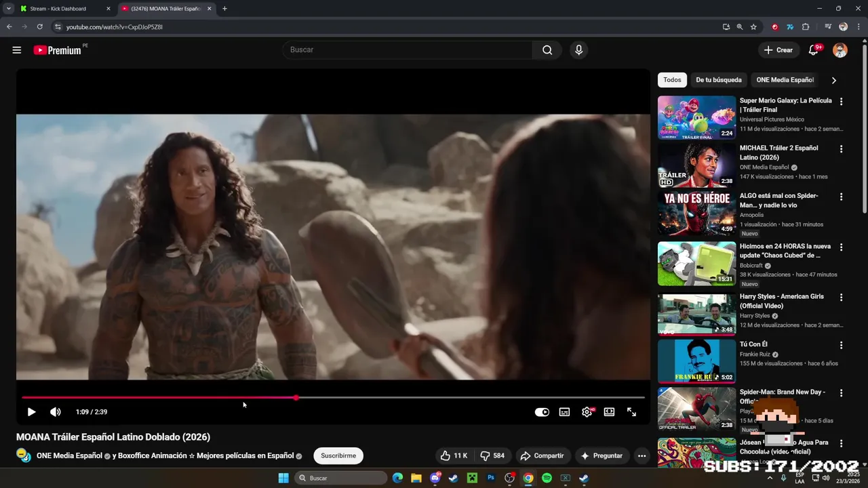
Task: Play the paused video
Action: tap(31, 412)
